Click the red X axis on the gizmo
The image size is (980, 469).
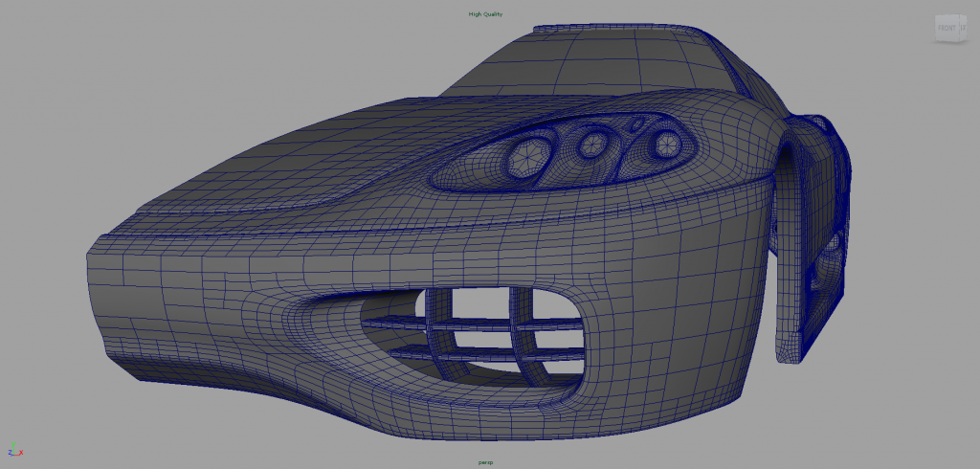20,453
